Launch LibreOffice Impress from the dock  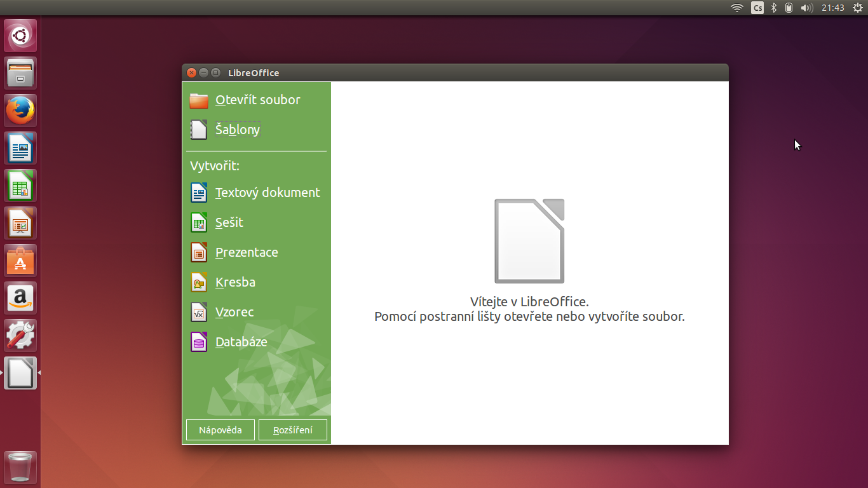point(20,222)
